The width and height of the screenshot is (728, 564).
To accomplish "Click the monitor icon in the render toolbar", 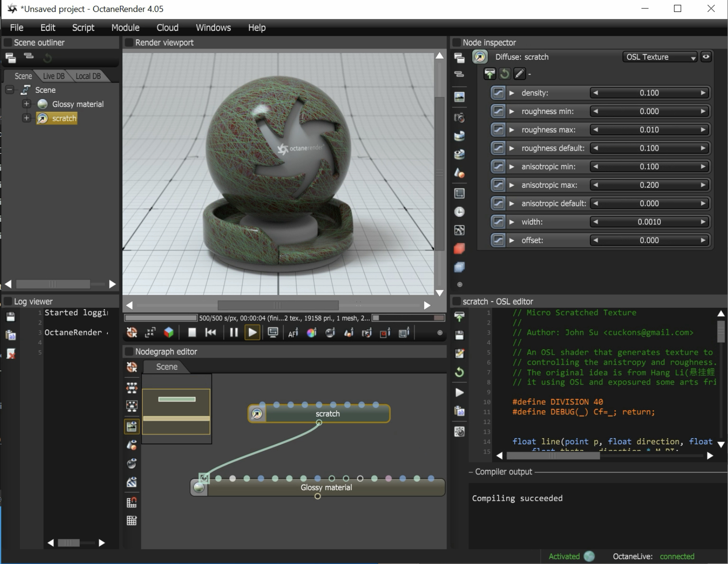I will [273, 333].
